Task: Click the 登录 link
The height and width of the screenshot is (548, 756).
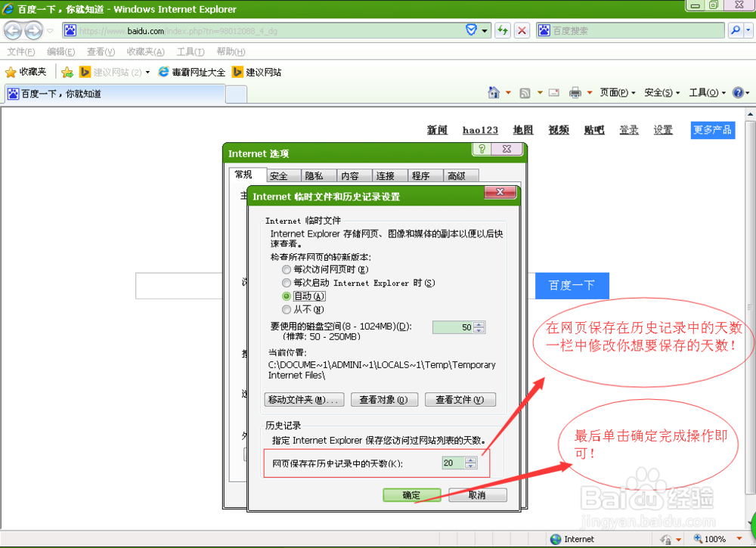Action: click(x=629, y=130)
